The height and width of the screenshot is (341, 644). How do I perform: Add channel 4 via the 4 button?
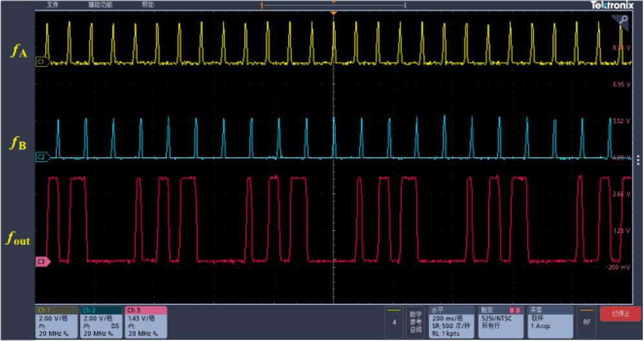393,321
